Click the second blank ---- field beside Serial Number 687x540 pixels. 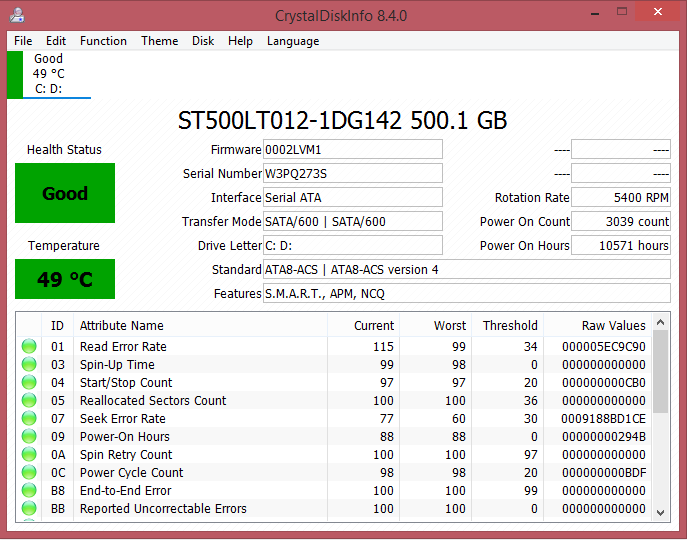coord(621,174)
